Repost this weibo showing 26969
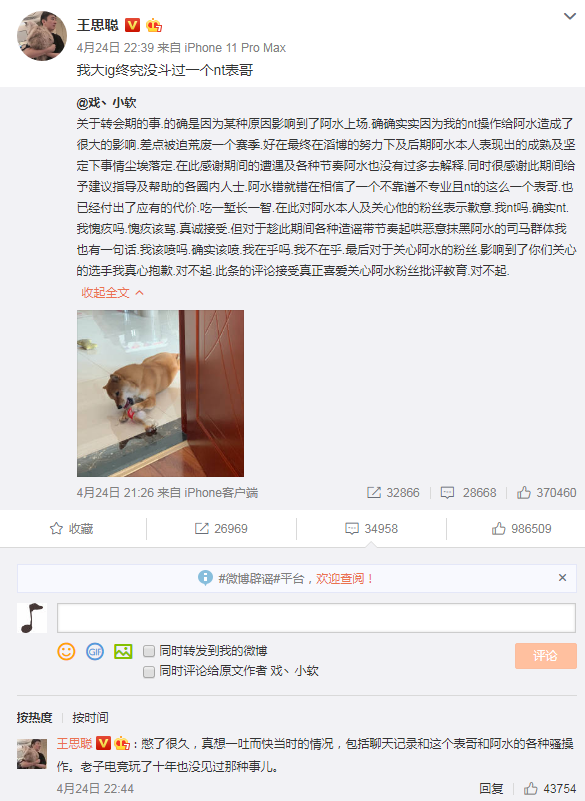 tap(221, 529)
